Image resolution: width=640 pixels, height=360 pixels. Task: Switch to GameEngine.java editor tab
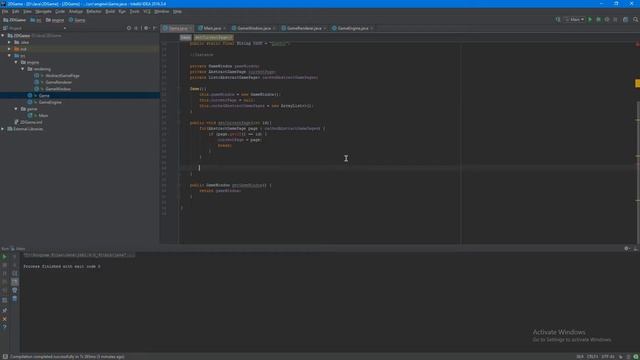tap(352, 28)
